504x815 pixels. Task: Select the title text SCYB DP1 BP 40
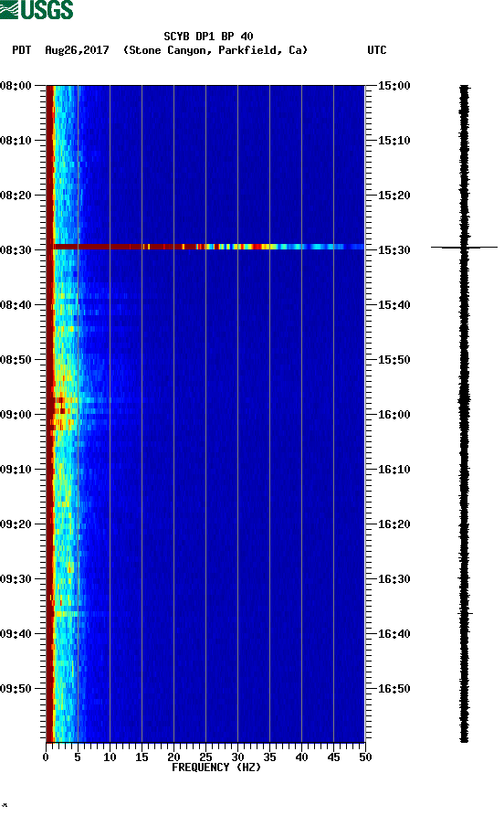click(208, 37)
